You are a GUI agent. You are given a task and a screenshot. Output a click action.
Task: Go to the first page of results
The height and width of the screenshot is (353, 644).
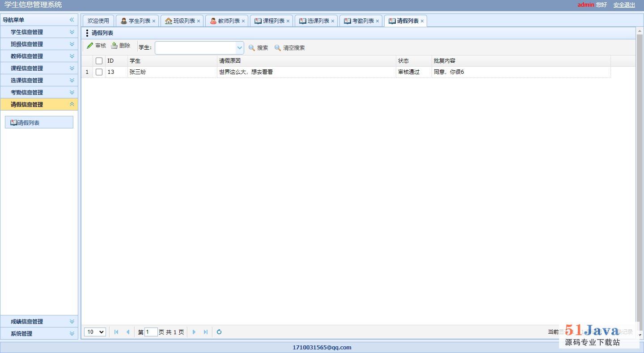tap(116, 332)
